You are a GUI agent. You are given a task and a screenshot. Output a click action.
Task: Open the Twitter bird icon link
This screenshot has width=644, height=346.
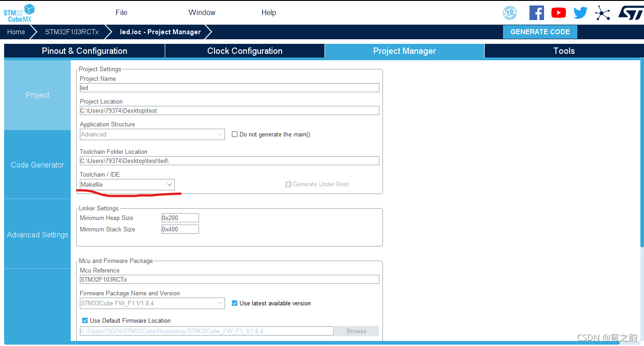coord(581,13)
